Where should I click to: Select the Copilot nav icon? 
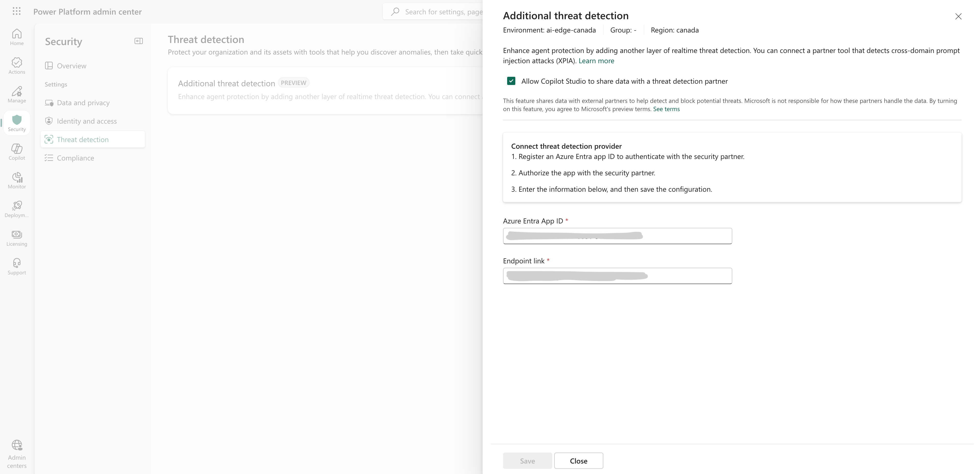(x=17, y=152)
